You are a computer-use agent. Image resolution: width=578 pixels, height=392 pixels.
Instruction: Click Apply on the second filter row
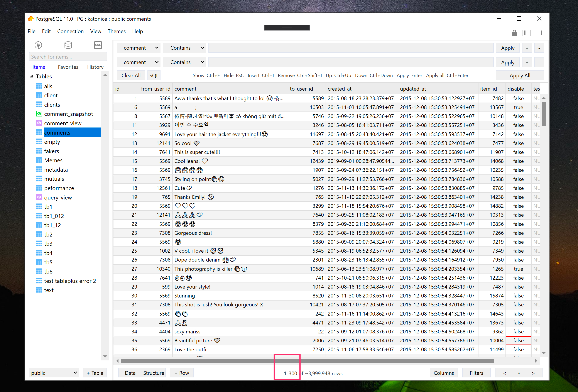coord(507,62)
